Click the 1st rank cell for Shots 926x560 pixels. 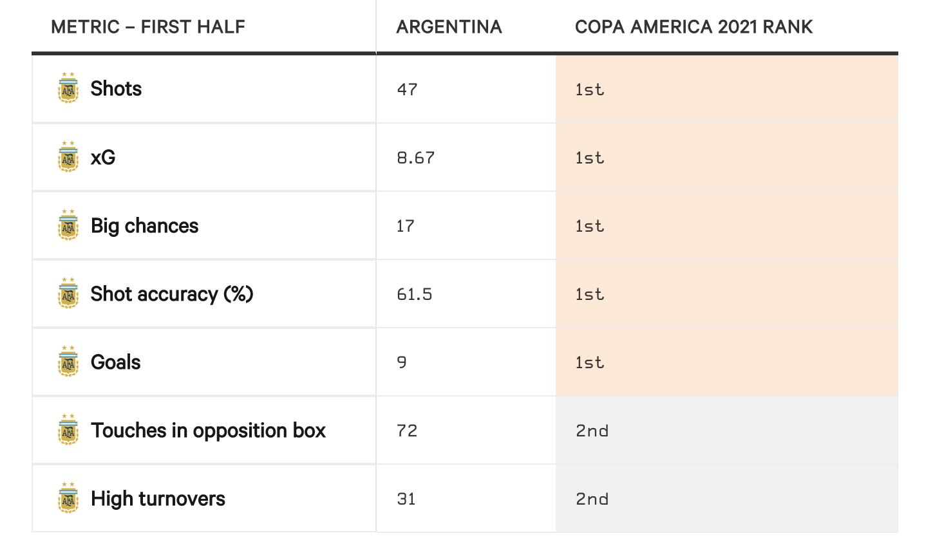590,89
